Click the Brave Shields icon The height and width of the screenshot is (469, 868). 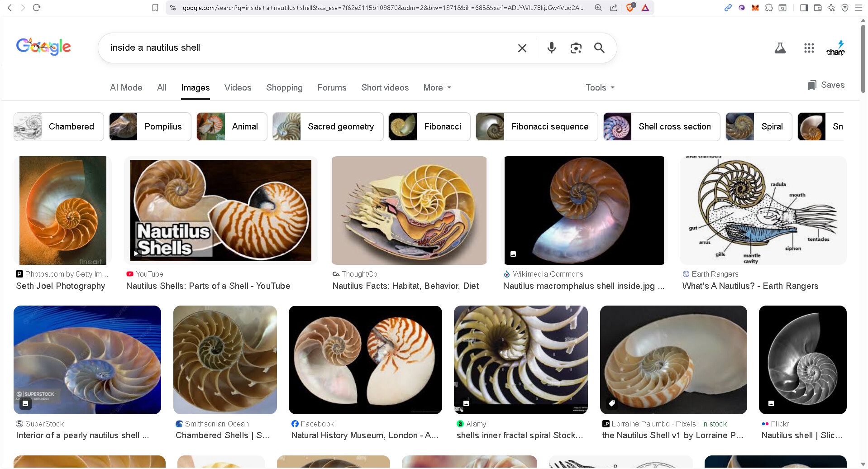630,8
